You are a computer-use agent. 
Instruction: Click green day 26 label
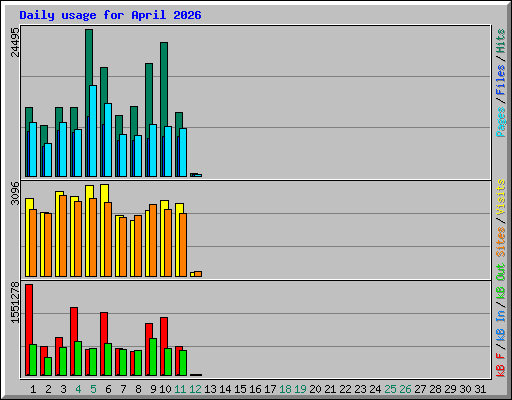(405, 389)
